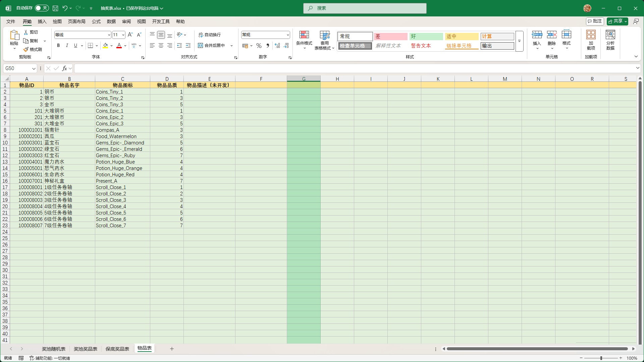Click the increase decimal places icon
The width and height of the screenshot is (644, 362).
[x=277, y=46]
